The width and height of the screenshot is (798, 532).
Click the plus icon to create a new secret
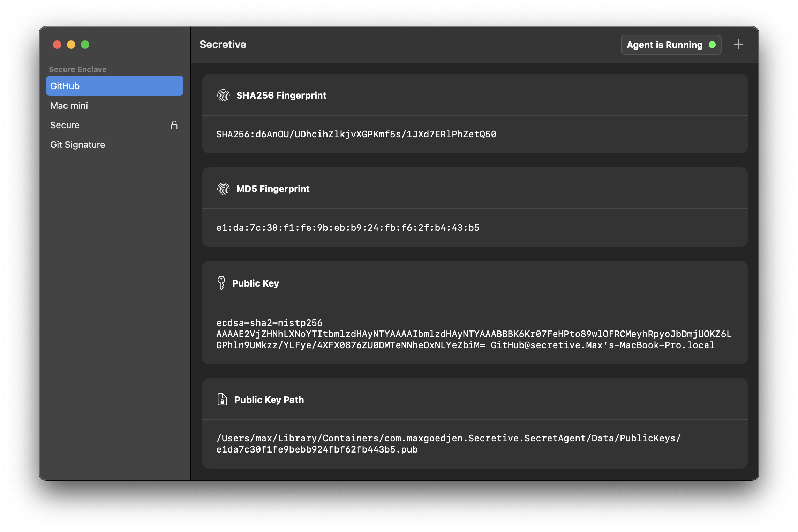coord(739,44)
